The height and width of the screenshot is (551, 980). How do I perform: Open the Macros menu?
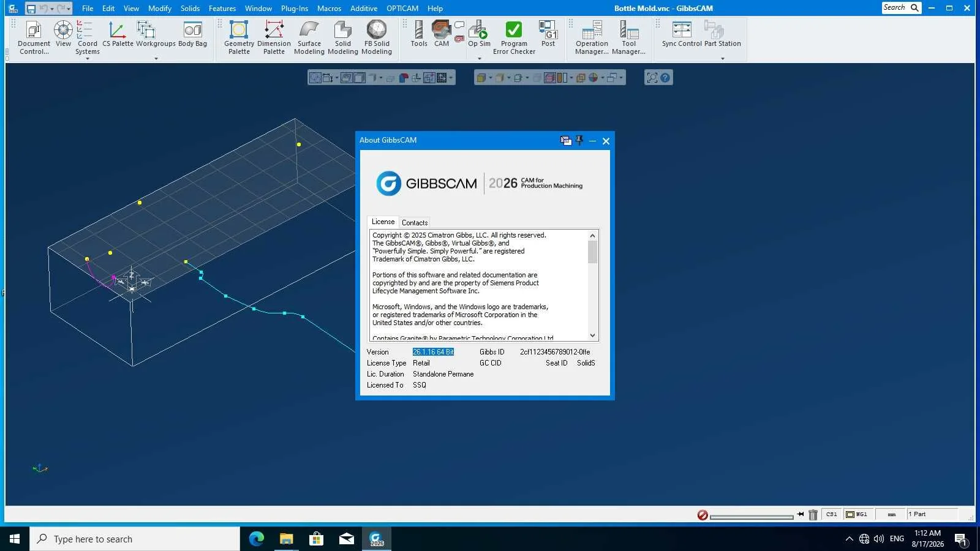coord(329,9)
